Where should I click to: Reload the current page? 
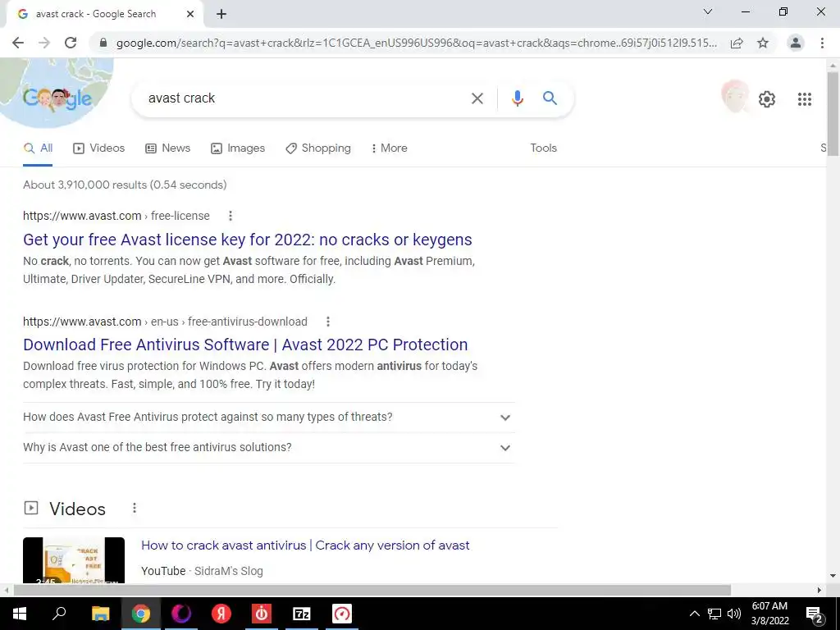pyautogui.click(x=71, y=43)
